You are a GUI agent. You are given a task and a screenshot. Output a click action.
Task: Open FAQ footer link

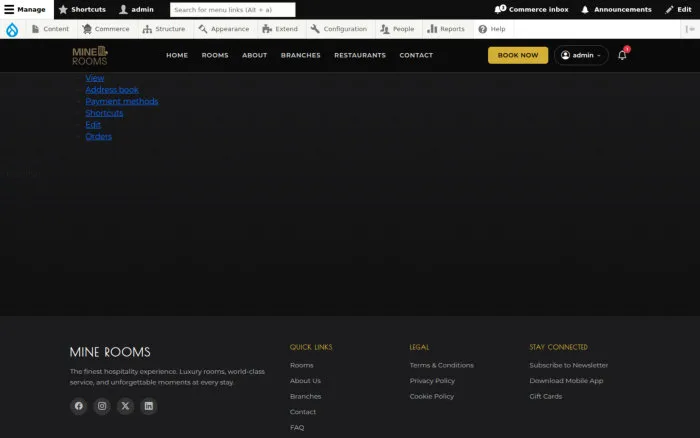pos(297,428)
